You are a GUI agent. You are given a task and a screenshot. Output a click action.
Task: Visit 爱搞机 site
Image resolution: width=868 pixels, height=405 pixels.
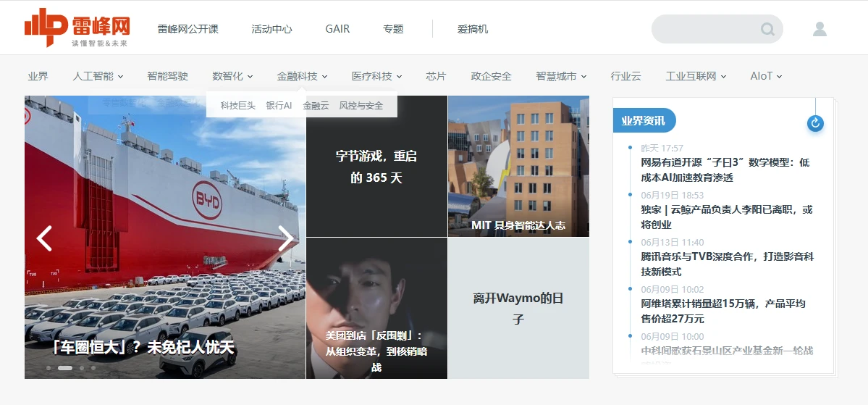pyautogui.click(x=473, y=29)
